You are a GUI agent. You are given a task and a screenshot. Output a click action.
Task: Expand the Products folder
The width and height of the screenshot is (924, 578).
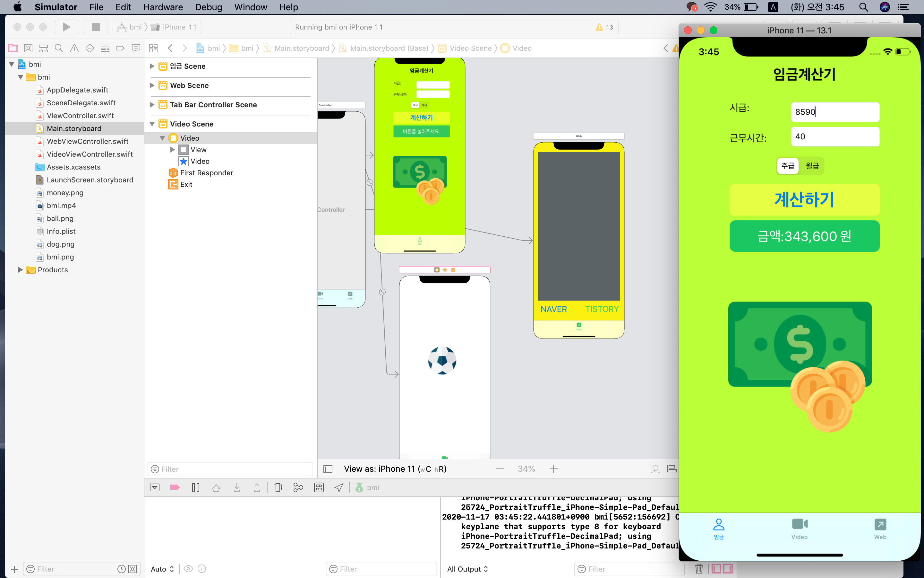click(x=21, y=270)
